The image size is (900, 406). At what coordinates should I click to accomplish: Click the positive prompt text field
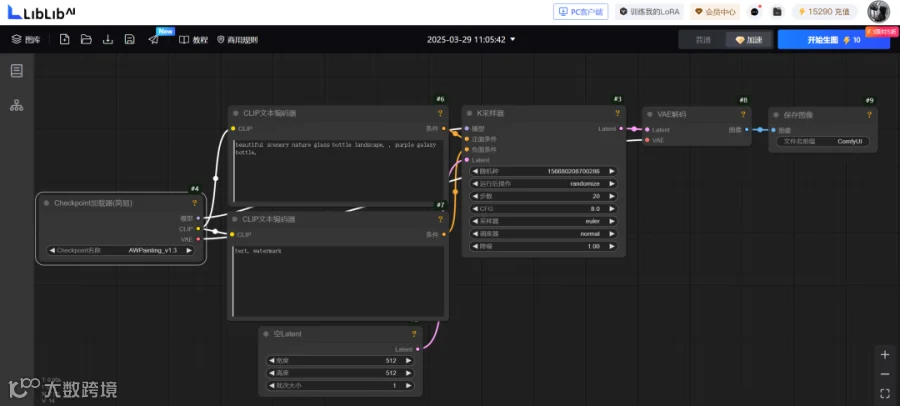tap(338, 171)
